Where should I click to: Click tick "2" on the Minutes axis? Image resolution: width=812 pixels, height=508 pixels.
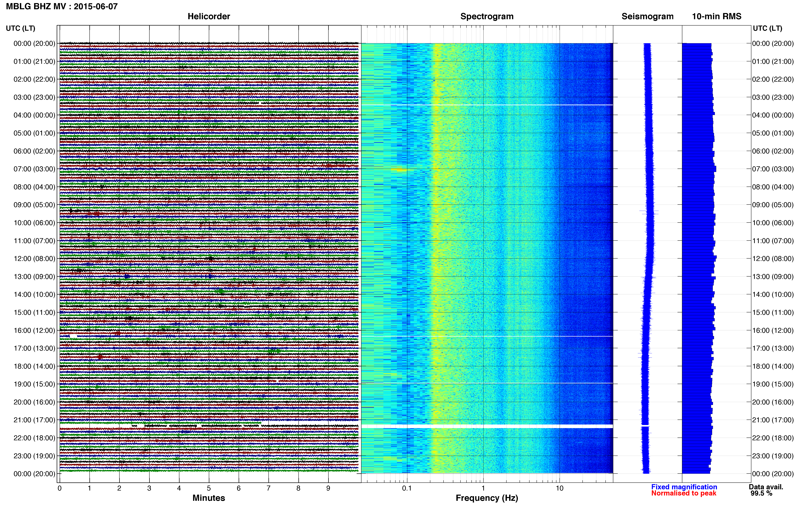coord(119,488)
